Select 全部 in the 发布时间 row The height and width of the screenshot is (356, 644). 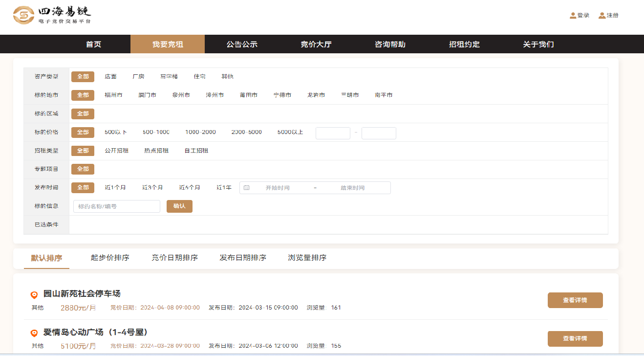(83, 188)
